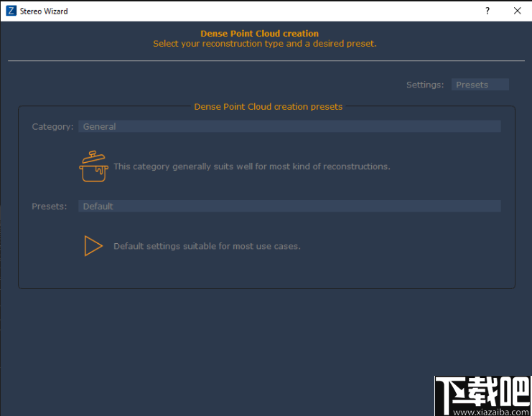Click the 'Category:' label

point(52,127)
